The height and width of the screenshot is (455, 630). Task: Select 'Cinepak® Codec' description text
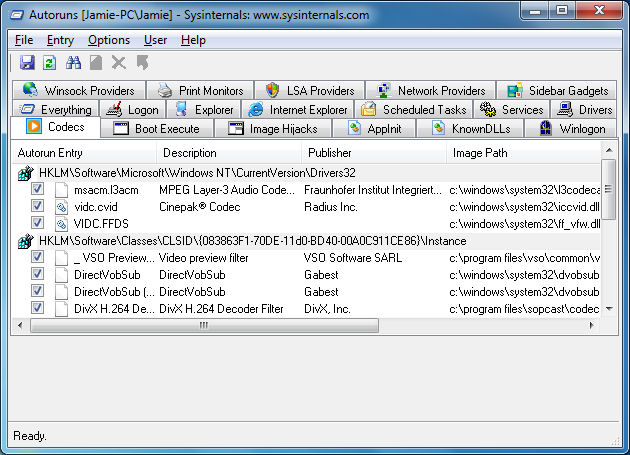[x=200, y=207]
